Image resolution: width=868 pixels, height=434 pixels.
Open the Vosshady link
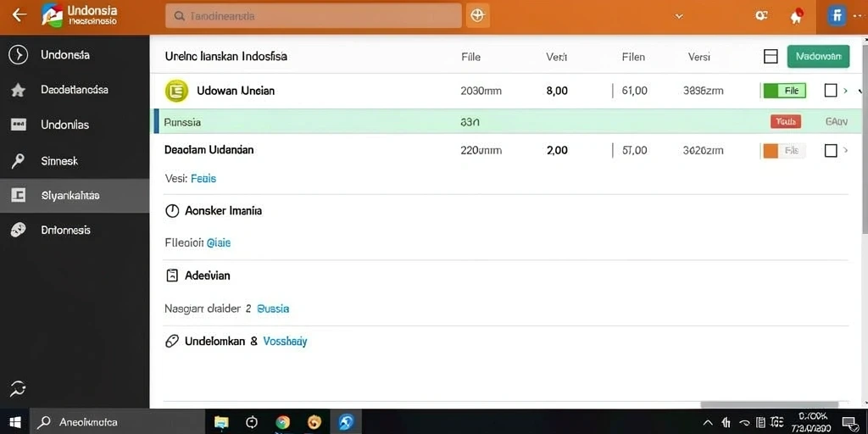(x=285, y=342)
